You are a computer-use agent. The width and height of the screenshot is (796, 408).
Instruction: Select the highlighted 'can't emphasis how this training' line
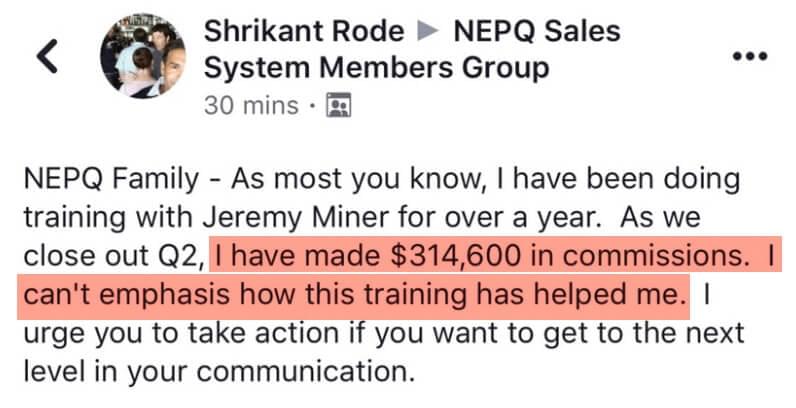246,295
